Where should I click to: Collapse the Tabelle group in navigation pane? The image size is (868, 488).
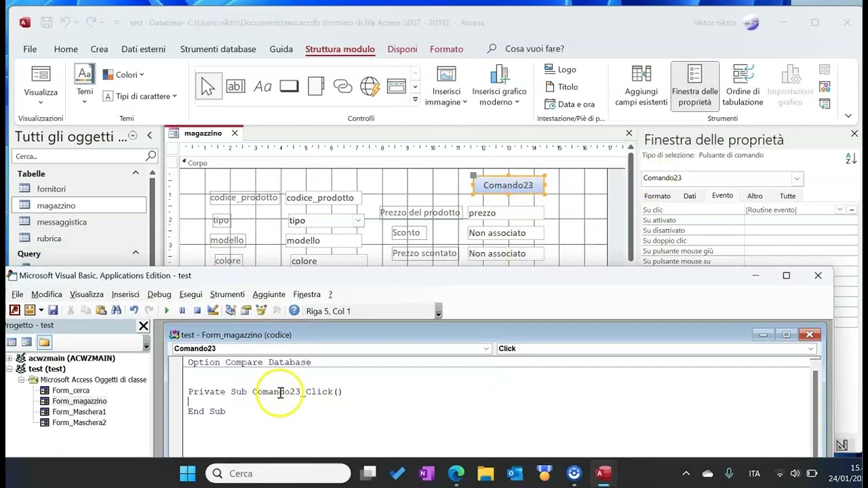136,174
